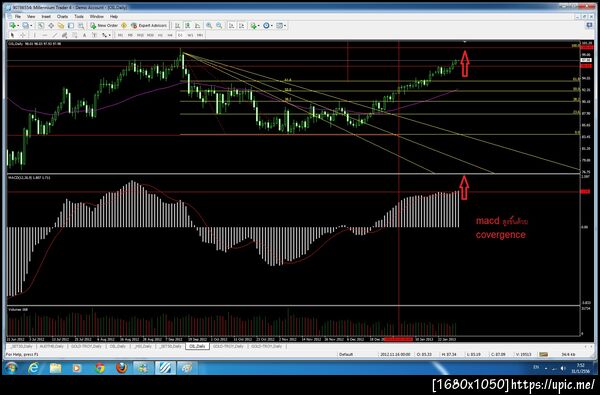Screen dimensions: 600x395
Task: Select the trendline drawing tool
Action: [55, 35]
